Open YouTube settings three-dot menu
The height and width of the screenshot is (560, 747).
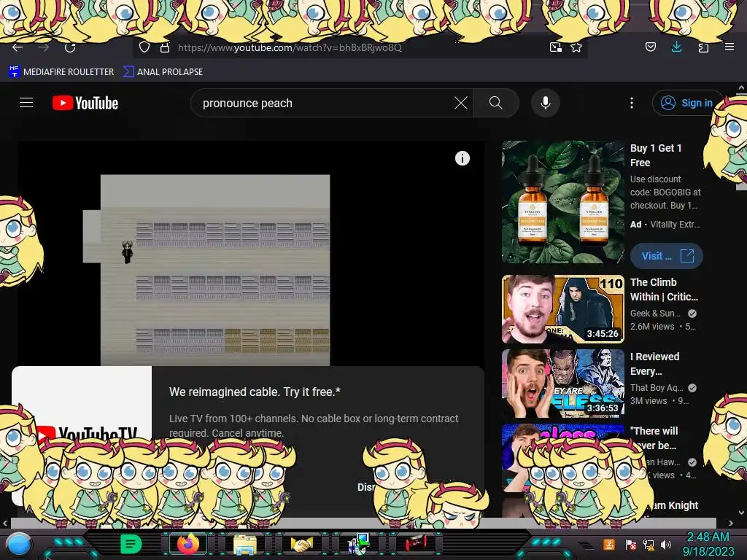pos(632,103)
